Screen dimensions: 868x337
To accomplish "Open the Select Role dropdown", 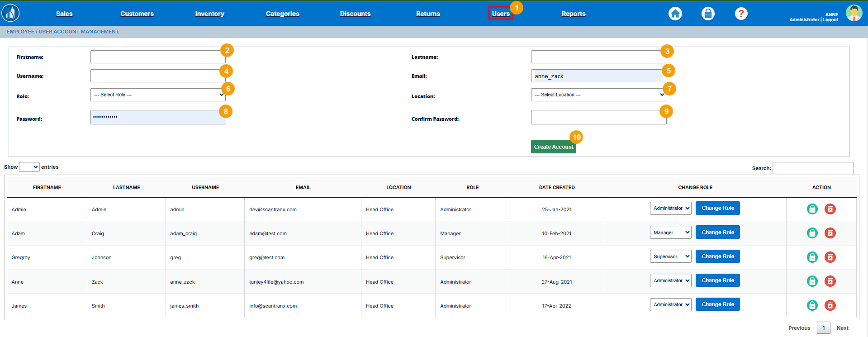I will click(158, 95).
